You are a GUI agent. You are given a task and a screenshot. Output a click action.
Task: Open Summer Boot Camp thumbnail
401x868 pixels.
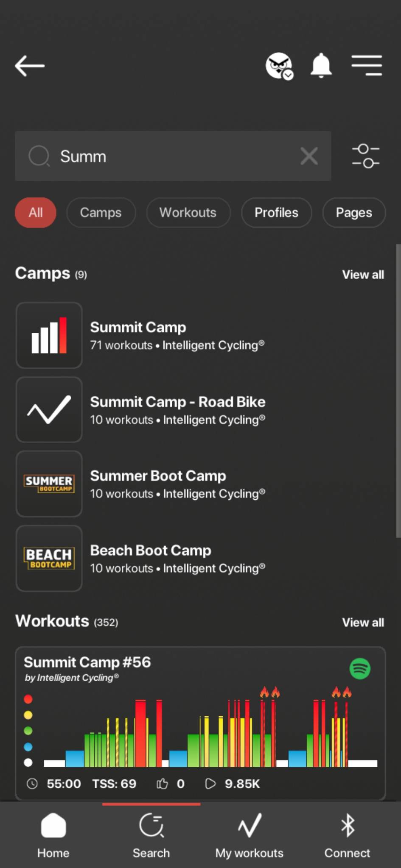click(49, 484)
